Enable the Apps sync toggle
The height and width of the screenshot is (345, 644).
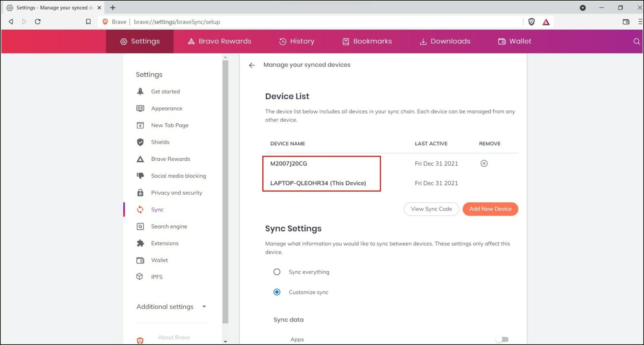point(502,340)
